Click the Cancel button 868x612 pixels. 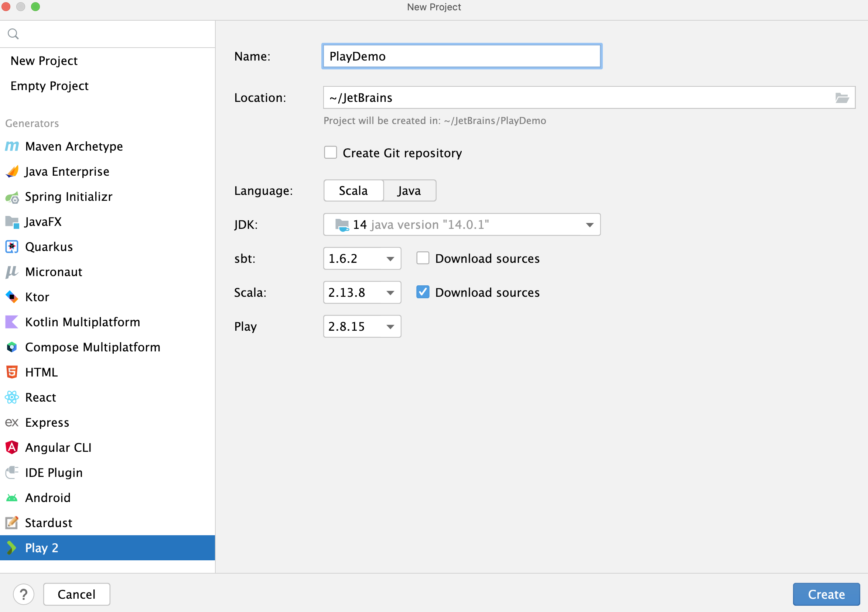point(77,594)
